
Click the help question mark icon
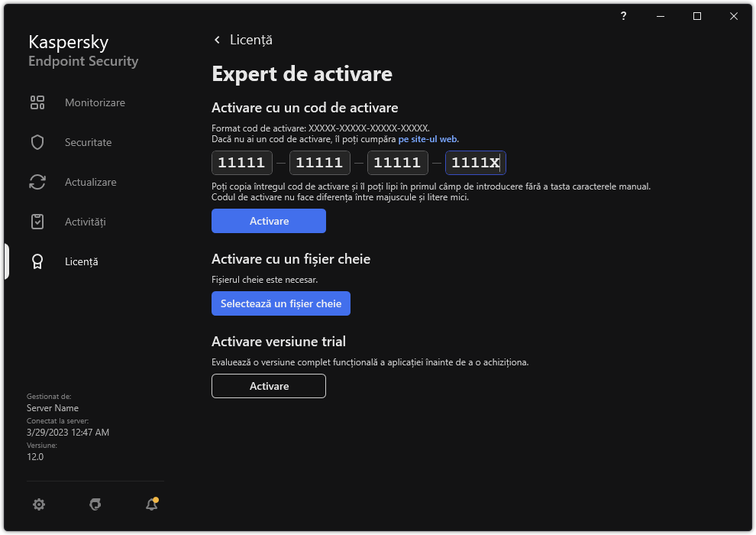pyautogui.click(x=623, y=16)
